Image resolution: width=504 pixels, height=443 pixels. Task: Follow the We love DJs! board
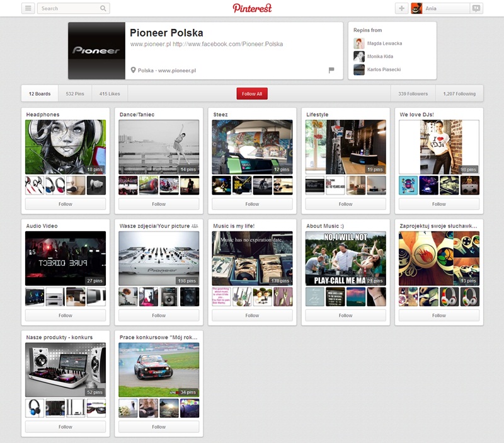click(439, 204)
